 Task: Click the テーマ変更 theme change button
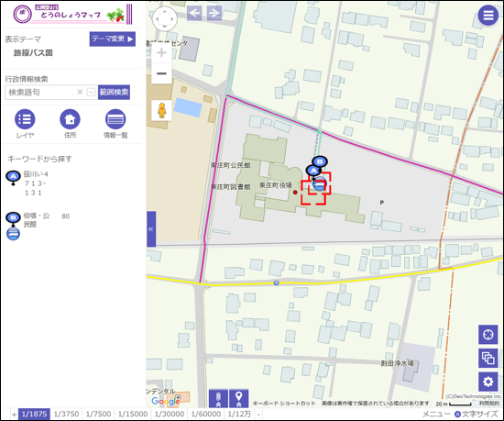[x=113, y=39]
